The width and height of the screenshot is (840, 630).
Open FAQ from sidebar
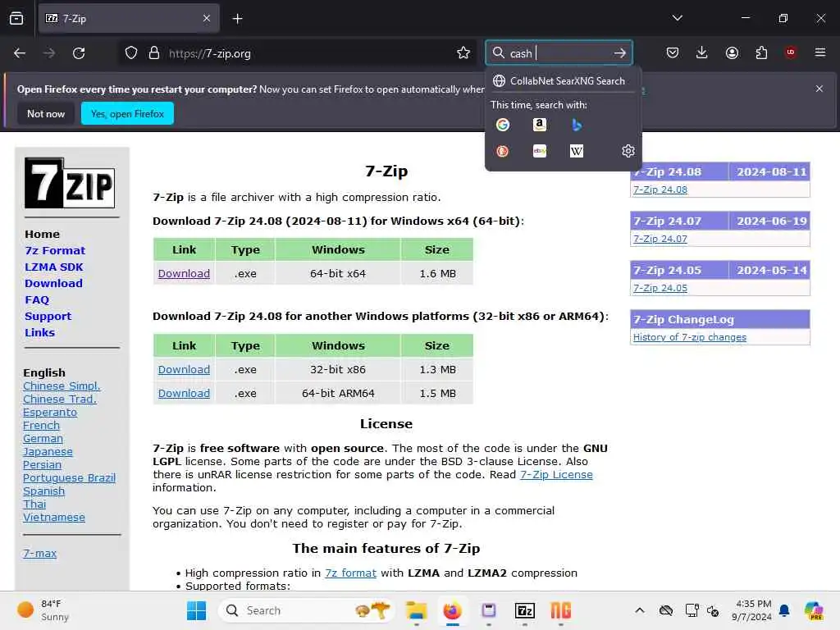point(37,300)
